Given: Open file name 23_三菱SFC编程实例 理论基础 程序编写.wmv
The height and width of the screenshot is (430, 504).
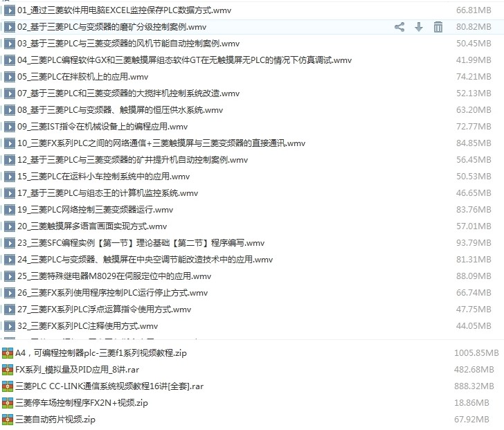Looking at the screenshot, I should click(x=141, y=243).
